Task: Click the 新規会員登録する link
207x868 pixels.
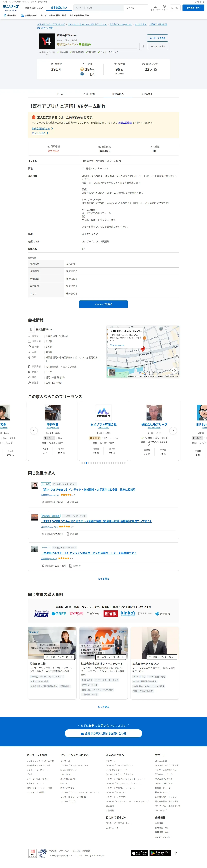Action: [41, 128]
